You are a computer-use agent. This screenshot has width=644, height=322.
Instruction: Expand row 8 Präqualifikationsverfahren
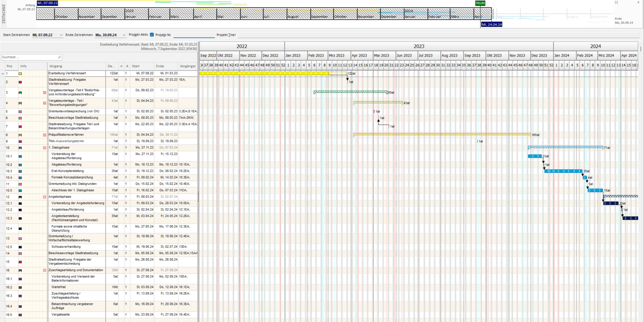(x=44, y=135)
